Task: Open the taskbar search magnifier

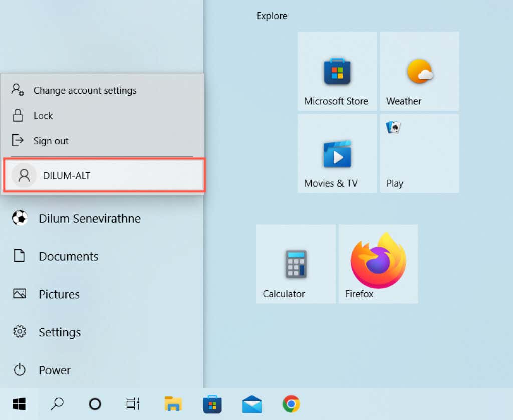Action: coord(57,404)
